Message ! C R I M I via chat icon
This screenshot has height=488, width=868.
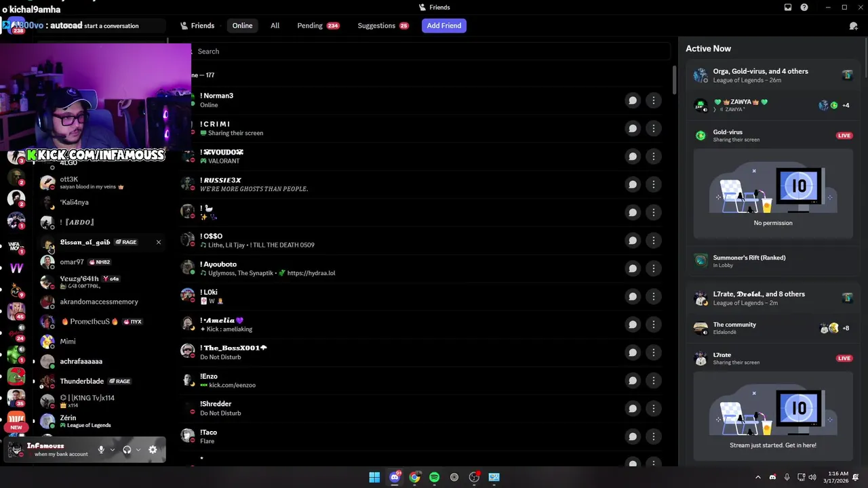[633, 128]
